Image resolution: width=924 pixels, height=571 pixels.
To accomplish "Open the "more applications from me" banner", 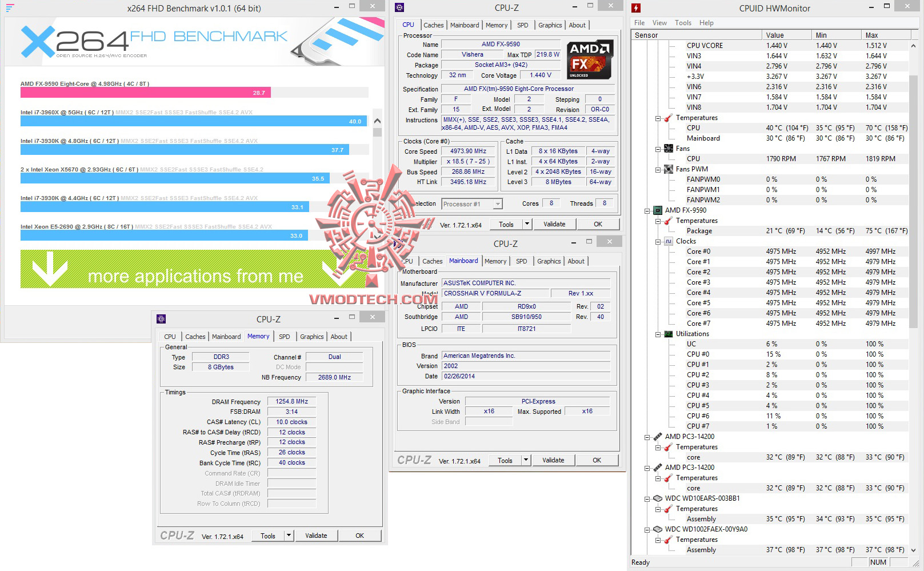I will 194,269.
